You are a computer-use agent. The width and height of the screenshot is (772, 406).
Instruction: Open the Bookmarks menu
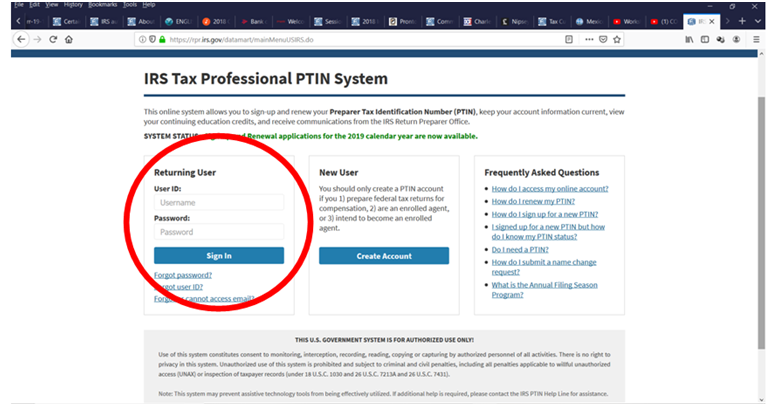[102, 4]
